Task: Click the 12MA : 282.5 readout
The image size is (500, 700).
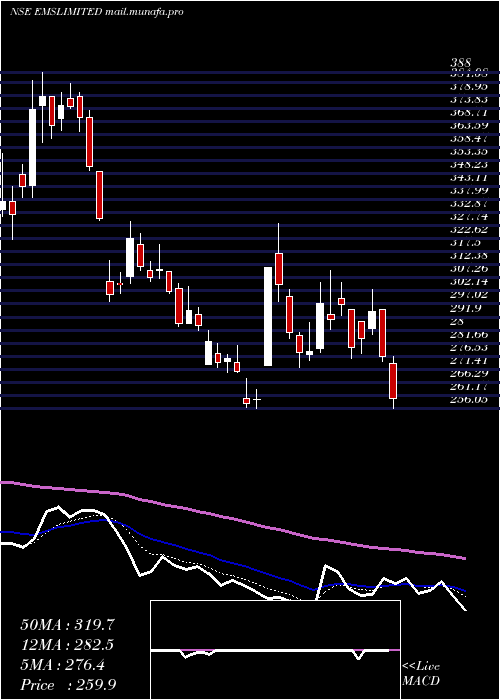Action: [x=67, y=645]
